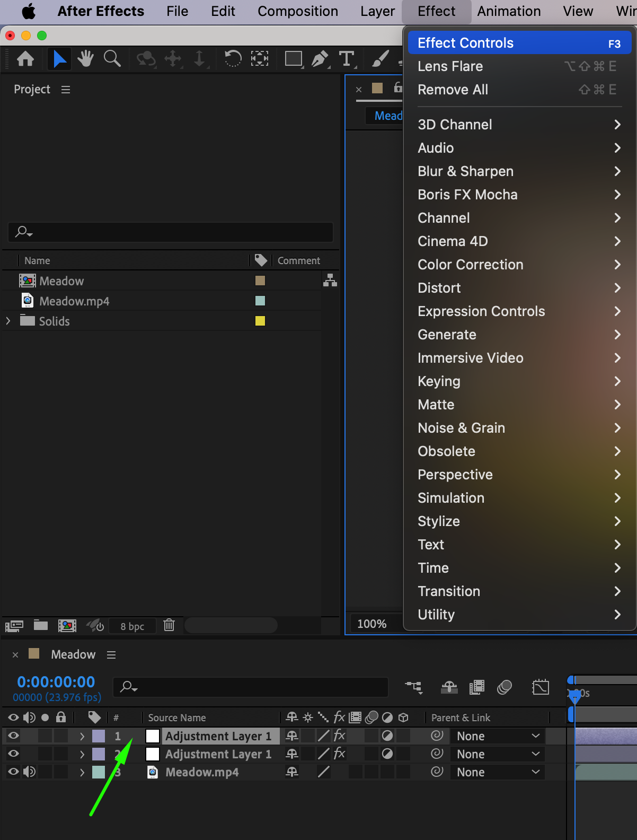The image size is (637, 840).
Task: Hide first Adjustment Layer 1 eye toggle
Action: click(14, 736)
